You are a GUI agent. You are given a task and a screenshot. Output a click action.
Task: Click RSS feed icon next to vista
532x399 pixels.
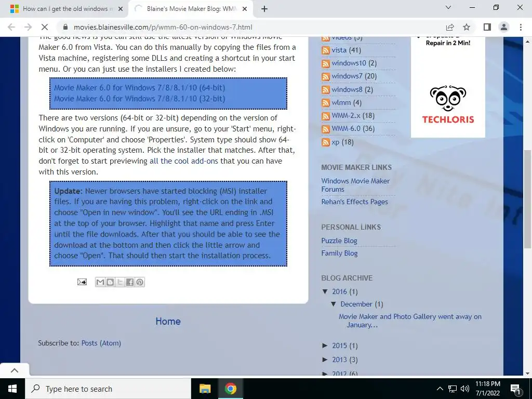click(x=325, y=50)
